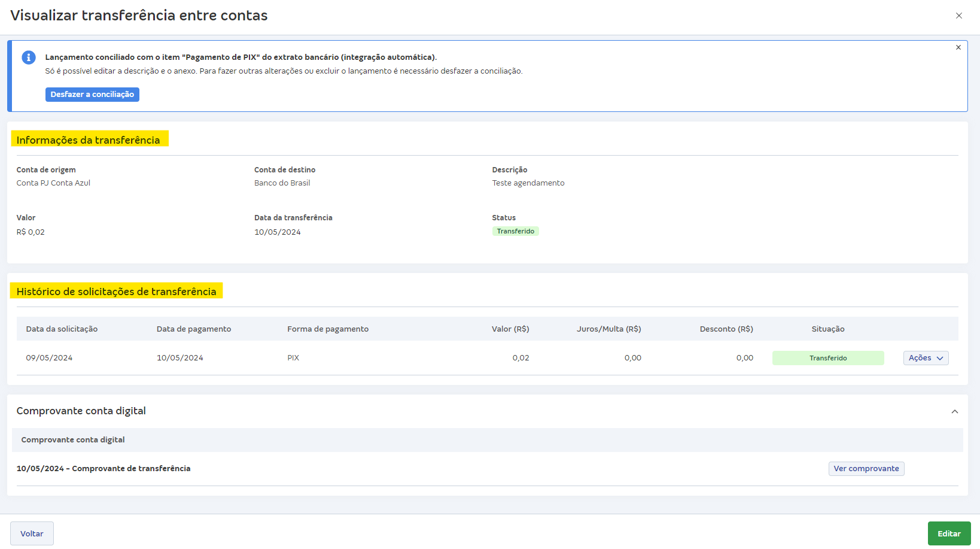Click the Transferido situation cell in table
This screenshot has width=980, height=549.
coord(827,358)
